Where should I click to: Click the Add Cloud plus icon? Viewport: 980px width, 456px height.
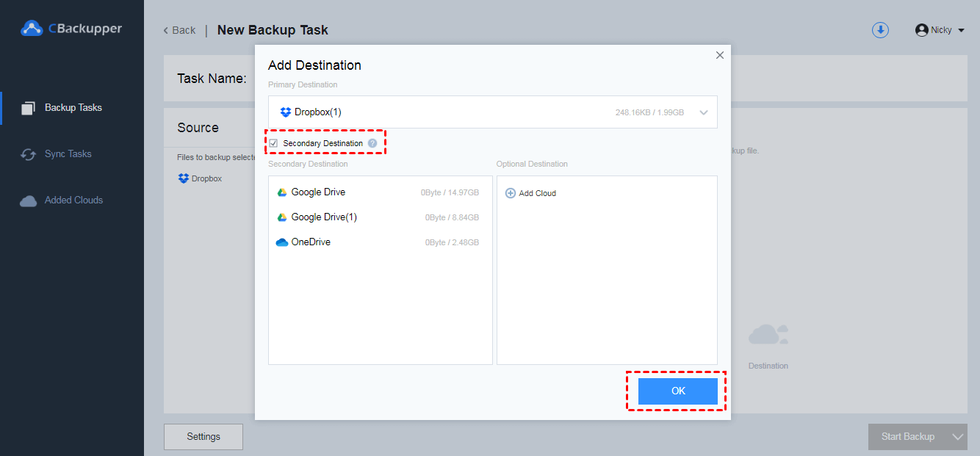511,193
